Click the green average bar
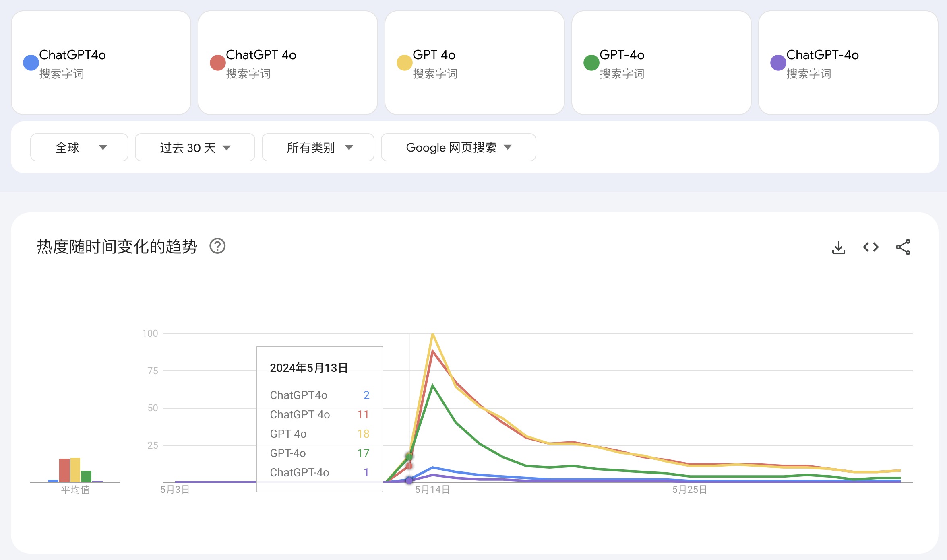The height and width of the screenshot is (560, 947). pos(86,476)
